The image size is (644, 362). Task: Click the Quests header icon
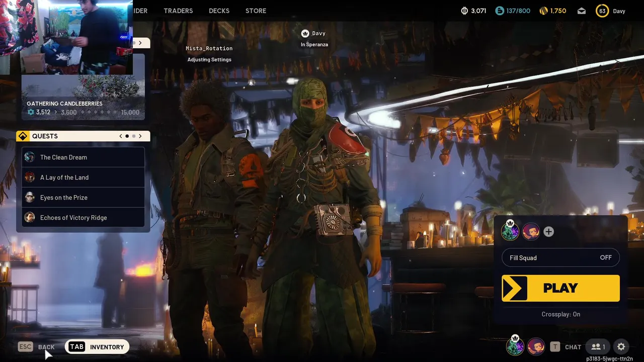23,136
